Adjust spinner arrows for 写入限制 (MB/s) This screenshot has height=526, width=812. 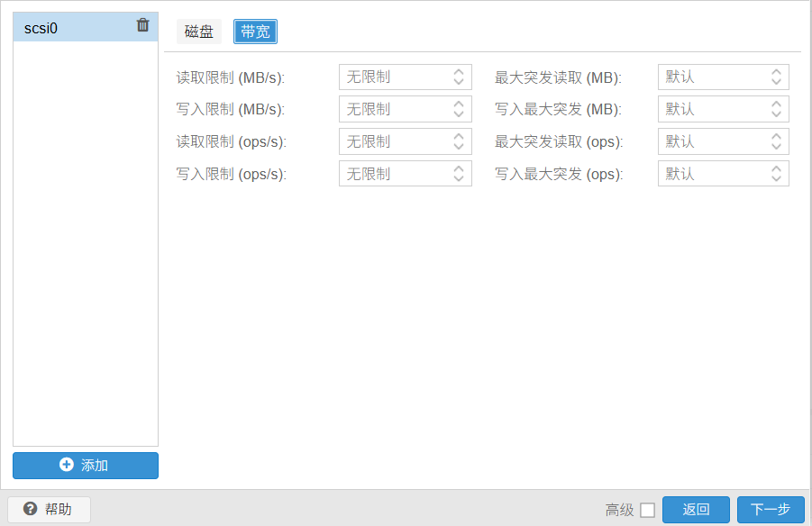coord(459,110)
